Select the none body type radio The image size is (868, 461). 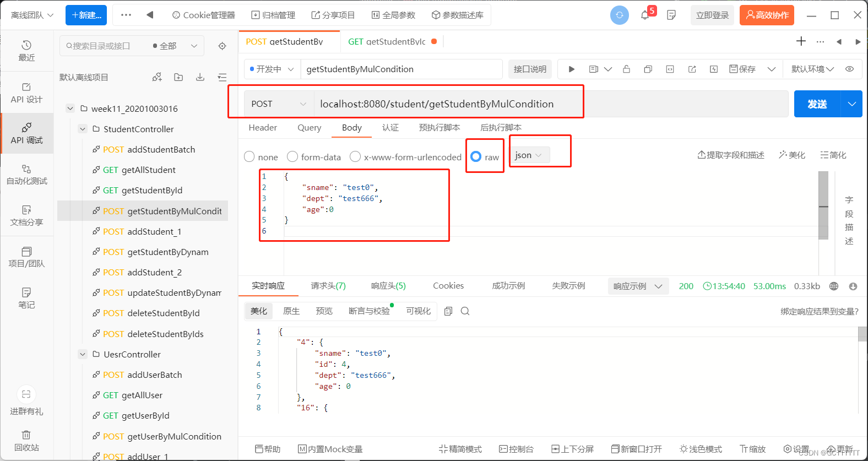point(249,157)
